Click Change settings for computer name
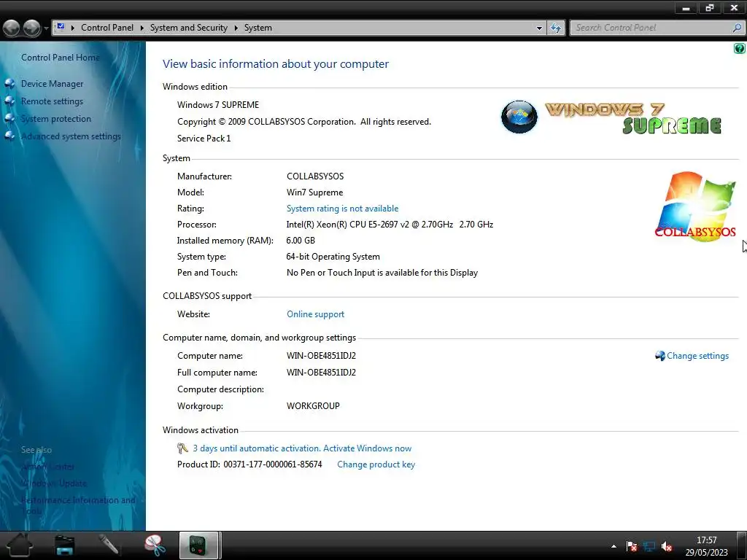 (697, 356)
